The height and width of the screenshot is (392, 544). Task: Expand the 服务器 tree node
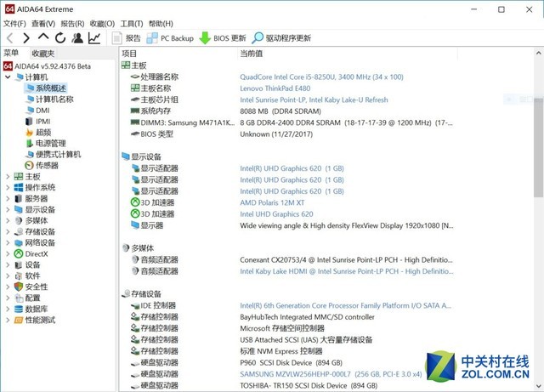pos(8,199)
